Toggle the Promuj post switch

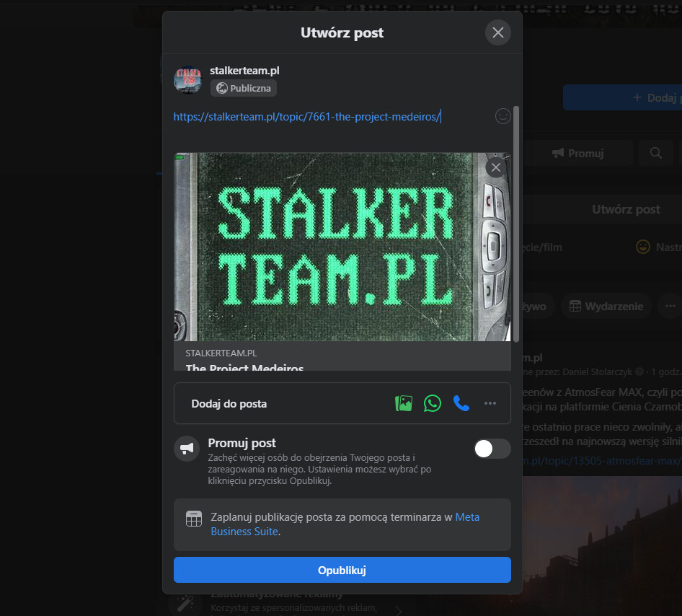(492, 449)
